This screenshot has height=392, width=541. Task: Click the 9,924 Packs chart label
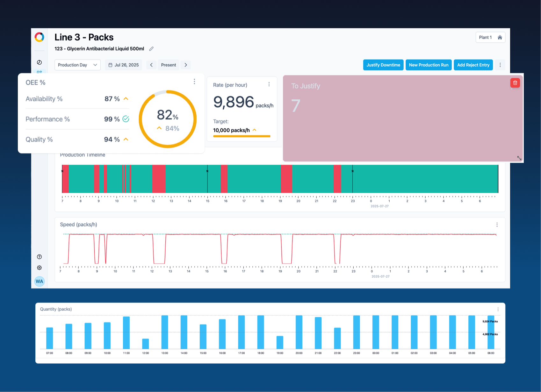coord(490,322)
